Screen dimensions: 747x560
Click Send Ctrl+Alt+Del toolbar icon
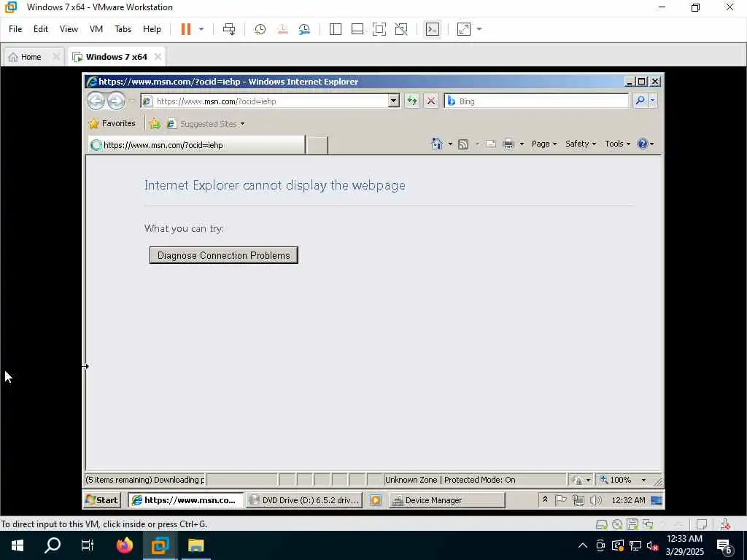pos(229,29)
